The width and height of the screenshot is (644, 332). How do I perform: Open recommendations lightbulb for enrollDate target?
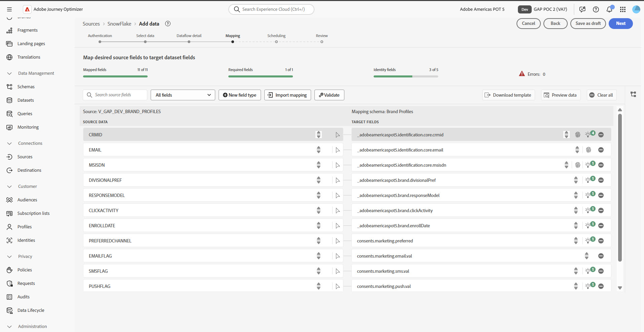tap(590, 225)
